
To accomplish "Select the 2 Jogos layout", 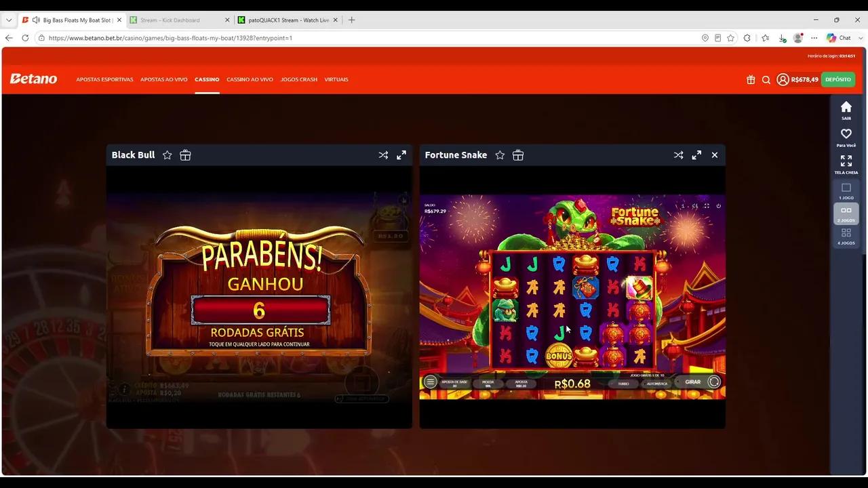I will point(846,213).
